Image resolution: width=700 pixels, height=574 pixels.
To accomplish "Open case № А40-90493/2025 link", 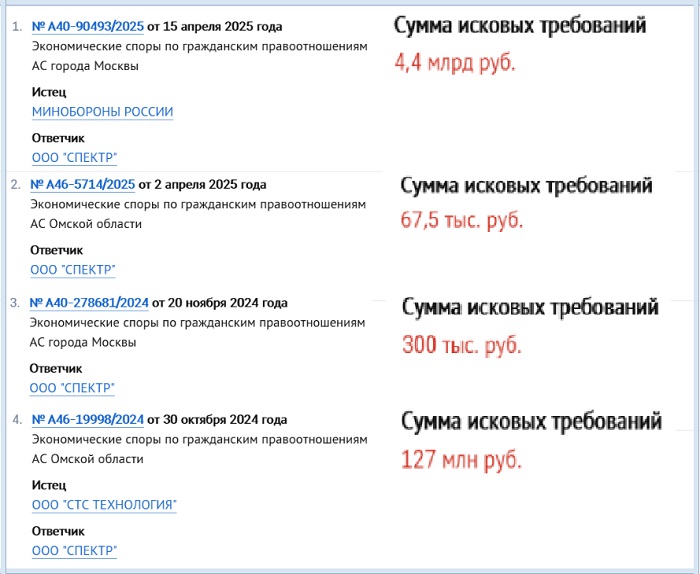I will 88,27.
